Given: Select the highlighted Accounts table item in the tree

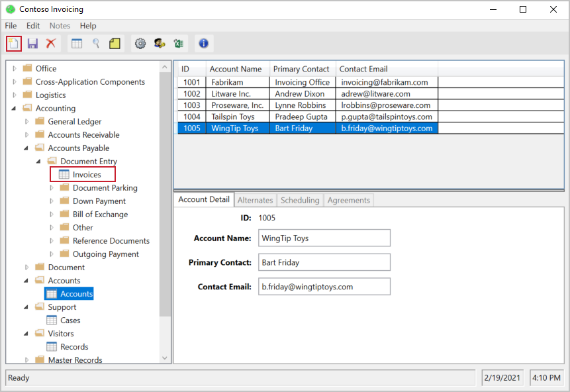Looking at the screenshot, I should pos(69,294).
